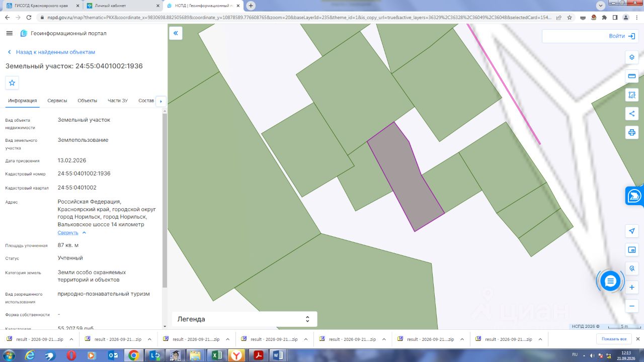
Task: Switch to the Части ЗУ tab
Action: (x=118, y=101)
